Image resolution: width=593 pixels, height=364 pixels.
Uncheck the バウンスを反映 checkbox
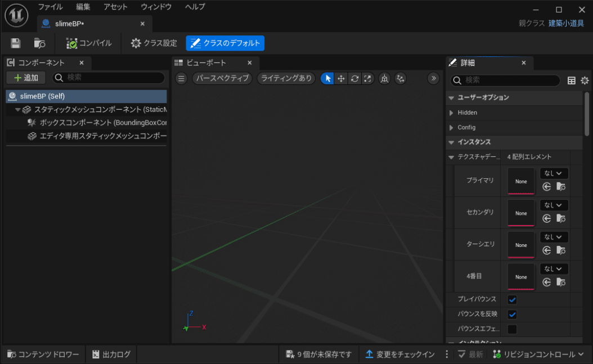tap(512, 314)
